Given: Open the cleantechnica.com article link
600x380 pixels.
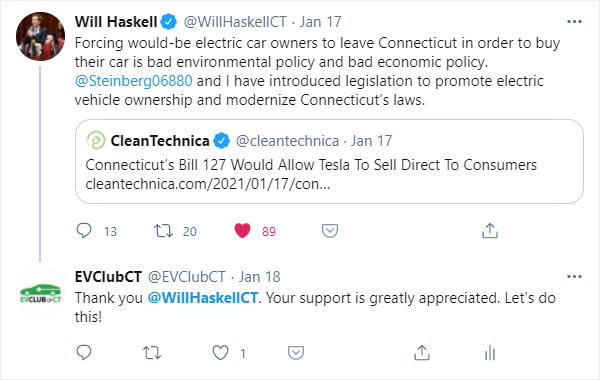Looking at the screenshot, I should (x=207, y=184).
